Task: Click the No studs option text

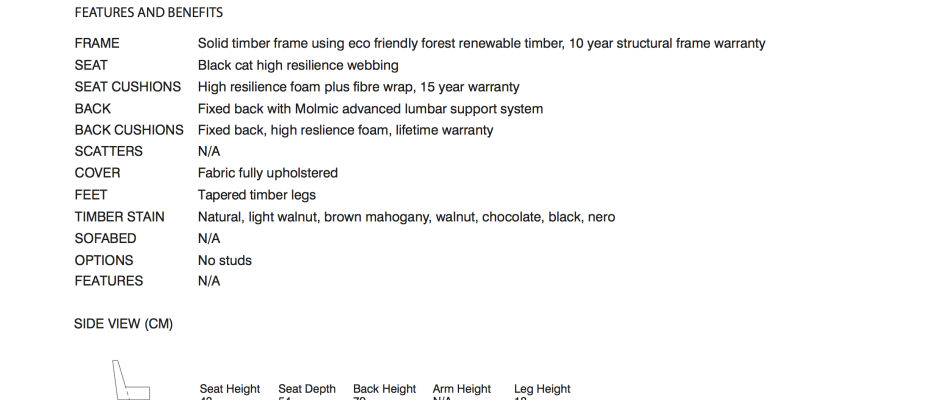Action: point(225,260)
